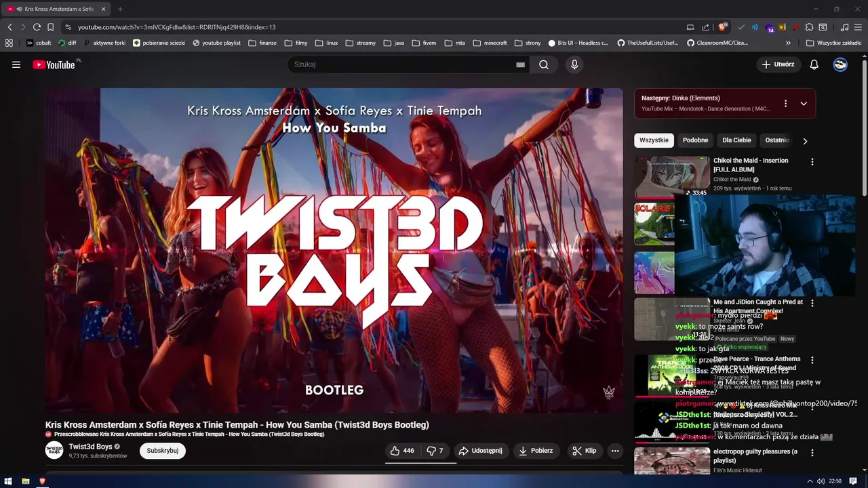Show hidden system tray icons chevron
This screenshot has width=868, height=488.
click(x=810, y=481)
